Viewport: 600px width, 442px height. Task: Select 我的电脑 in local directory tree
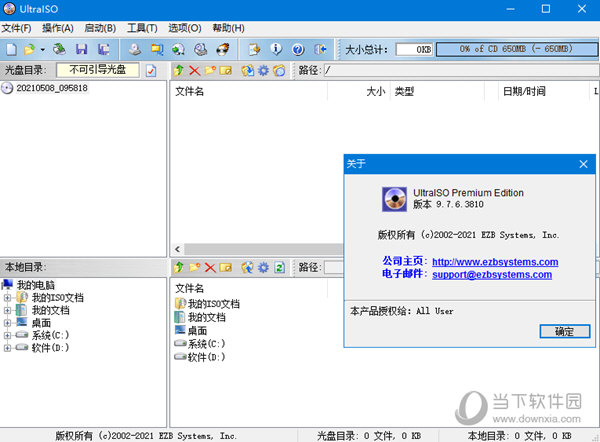[36, 285]
